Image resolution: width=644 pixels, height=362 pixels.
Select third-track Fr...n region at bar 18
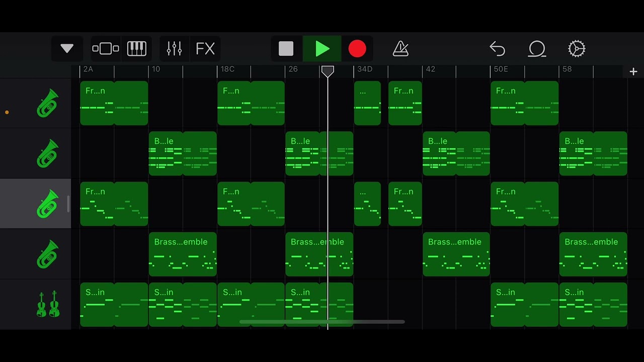(251, 204)
